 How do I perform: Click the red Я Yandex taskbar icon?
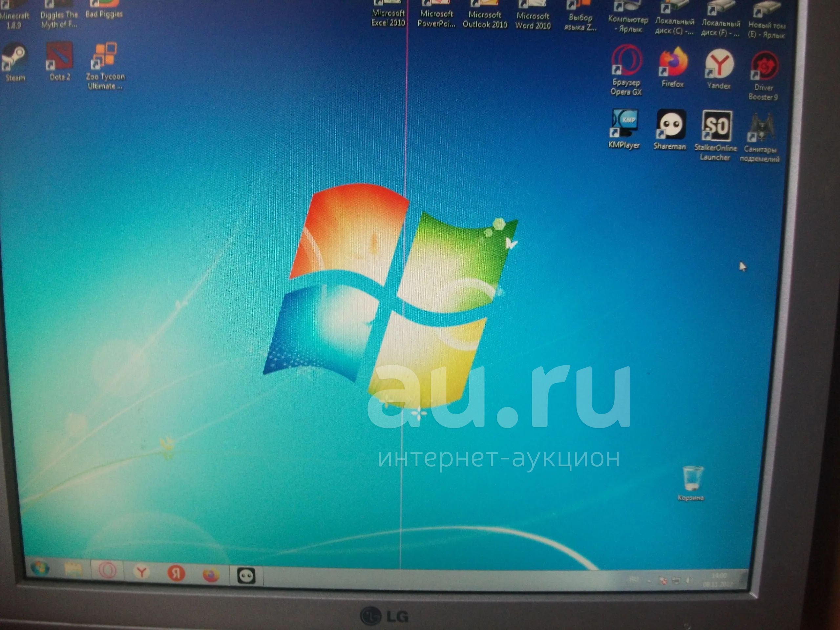click(x=176, y=573)
